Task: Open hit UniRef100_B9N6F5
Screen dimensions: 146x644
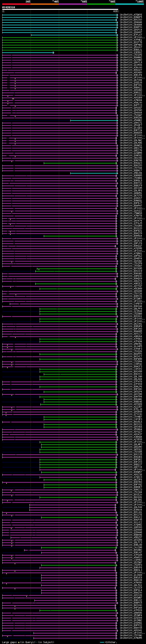Action: [x=131, y=17]
